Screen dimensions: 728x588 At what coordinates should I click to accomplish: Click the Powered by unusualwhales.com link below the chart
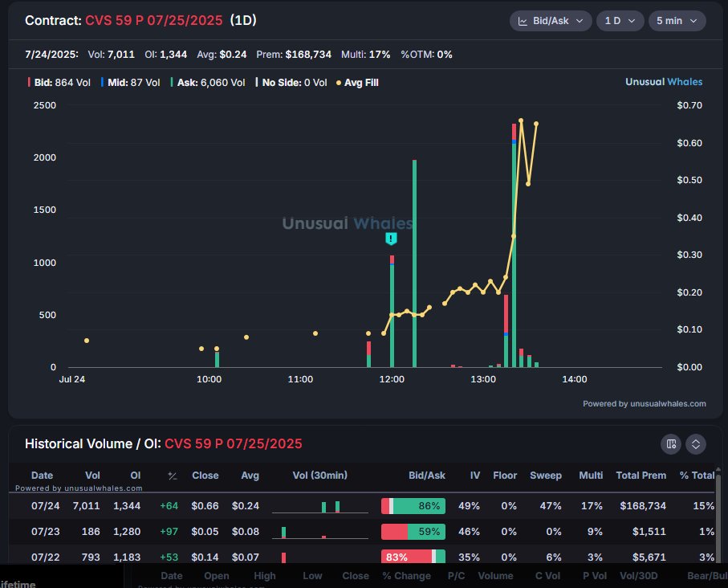(645, 404)
